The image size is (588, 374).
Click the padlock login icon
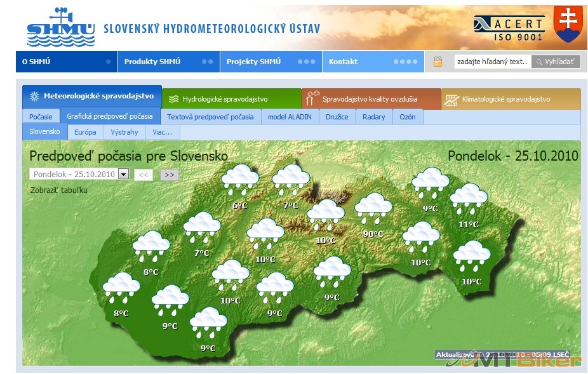438,62
